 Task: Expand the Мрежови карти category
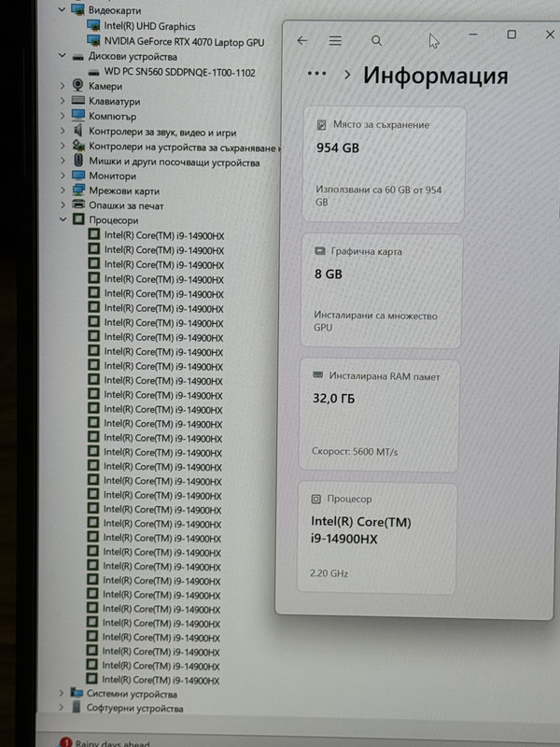pyautogui.click(x=63, y=190)
